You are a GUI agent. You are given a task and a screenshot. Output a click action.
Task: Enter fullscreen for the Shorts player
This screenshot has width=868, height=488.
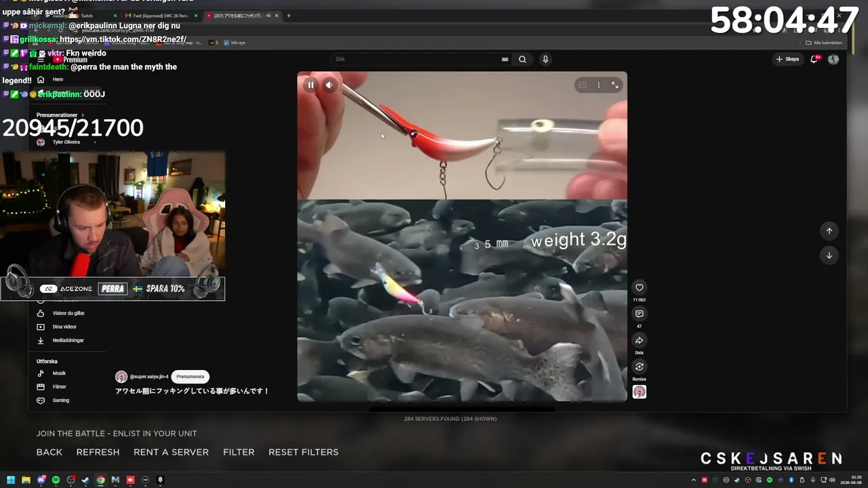615,85
